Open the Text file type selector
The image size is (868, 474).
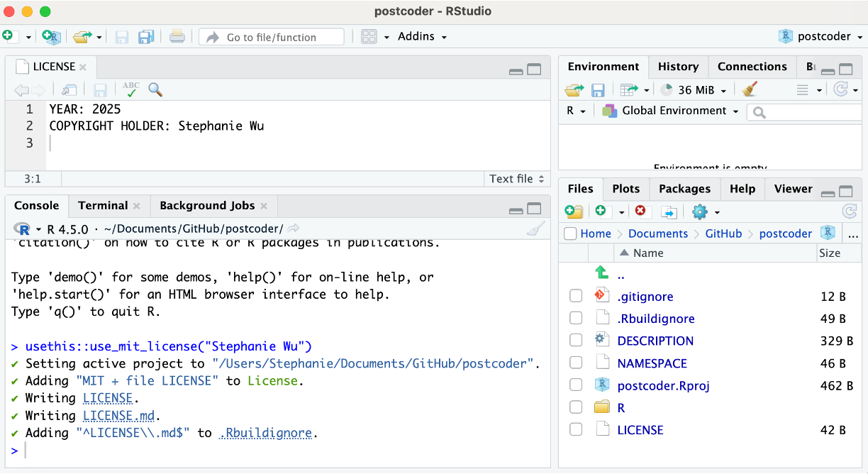[516, 179]
